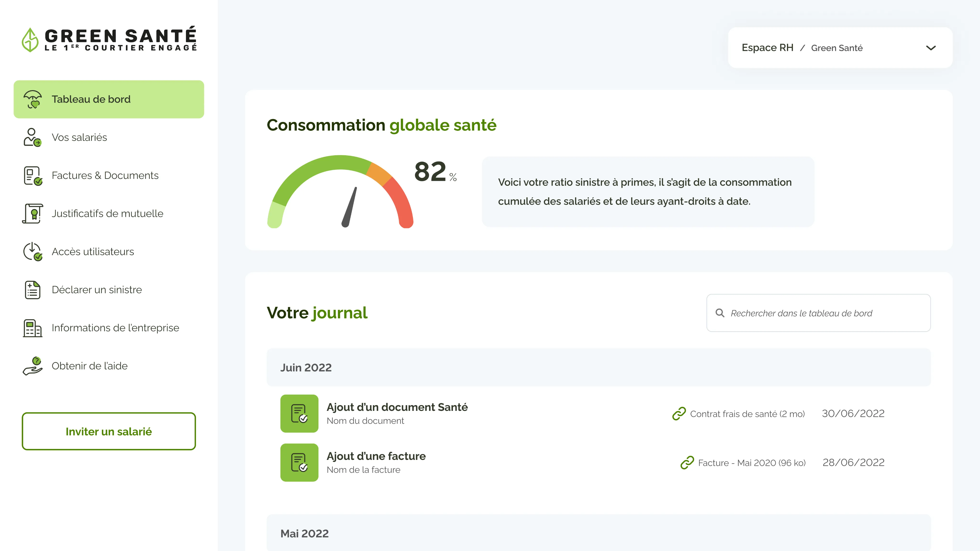
Task: Open the Tableau de bord menu
Action: coord(109,99)
